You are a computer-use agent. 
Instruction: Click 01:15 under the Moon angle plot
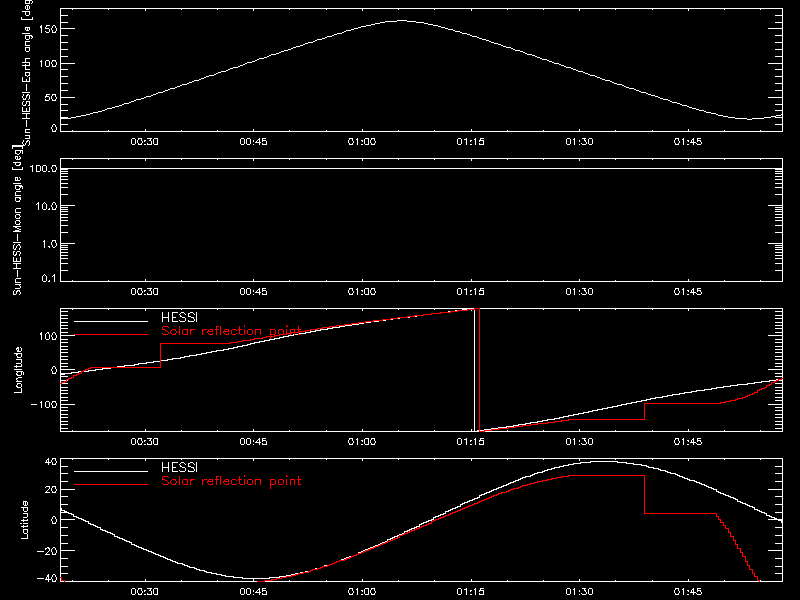click(x=470, y=292)
